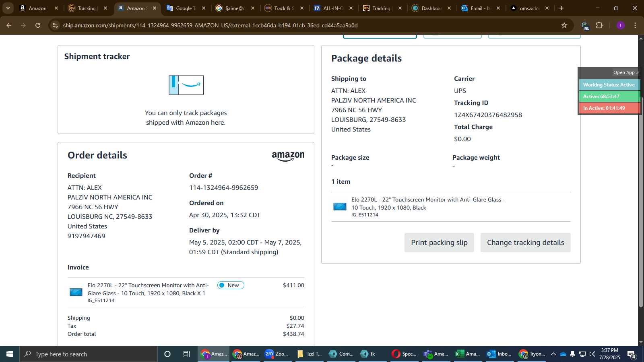Open the Windows Start menu

point(10,354)
